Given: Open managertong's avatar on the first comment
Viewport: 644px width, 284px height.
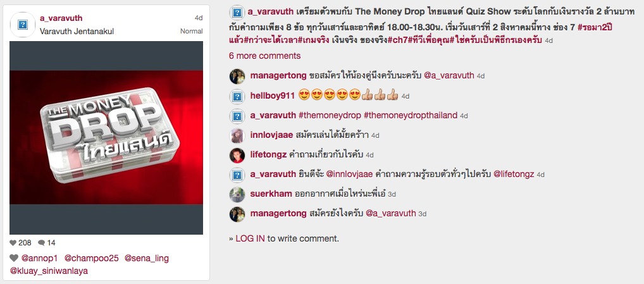Looking at the screenshot, I should point(237,77).
